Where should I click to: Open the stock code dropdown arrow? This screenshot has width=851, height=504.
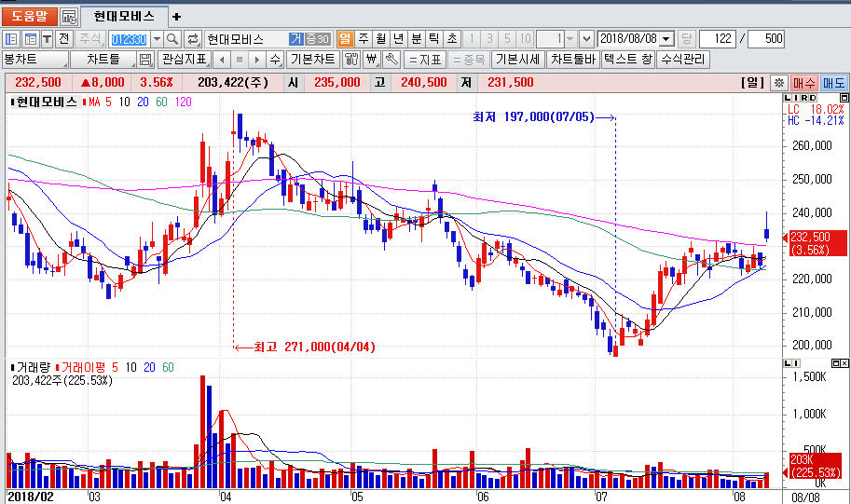[156, 39]
